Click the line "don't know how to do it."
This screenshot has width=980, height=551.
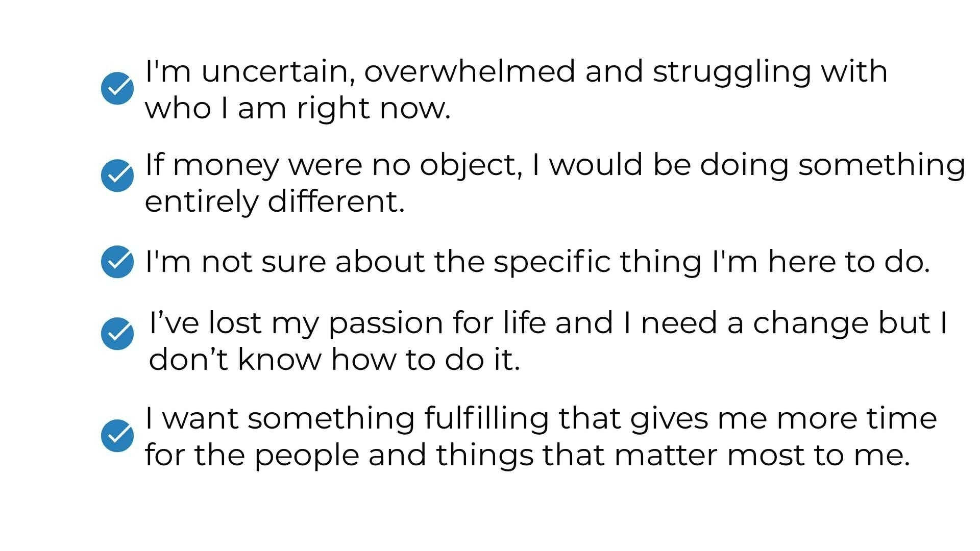(334, 359)
